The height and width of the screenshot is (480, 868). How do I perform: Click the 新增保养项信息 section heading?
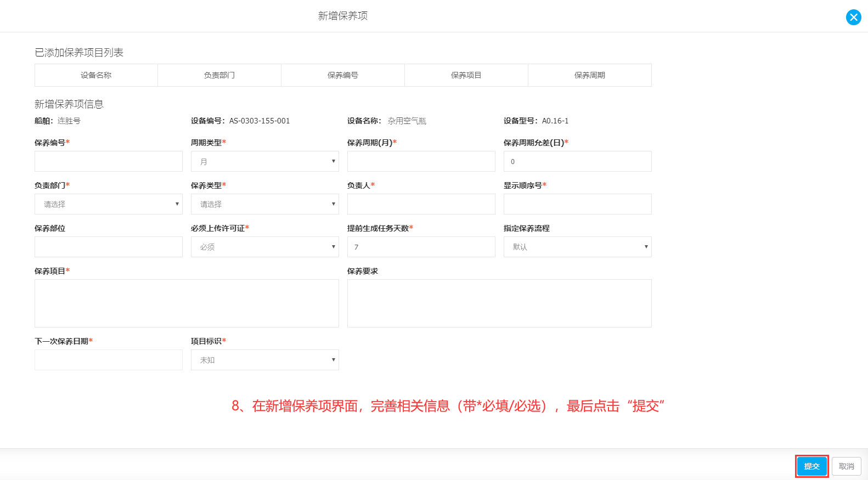tap(69, 104)
